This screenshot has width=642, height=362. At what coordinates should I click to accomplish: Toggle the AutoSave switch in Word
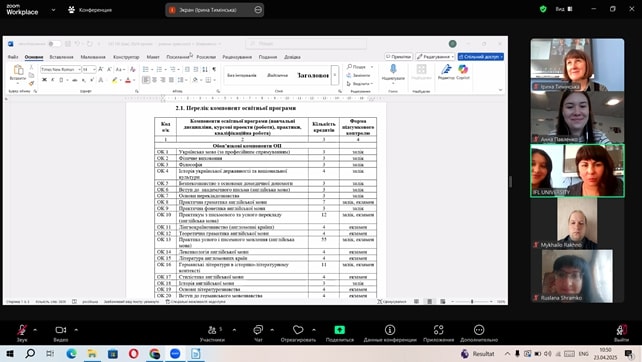54,43
